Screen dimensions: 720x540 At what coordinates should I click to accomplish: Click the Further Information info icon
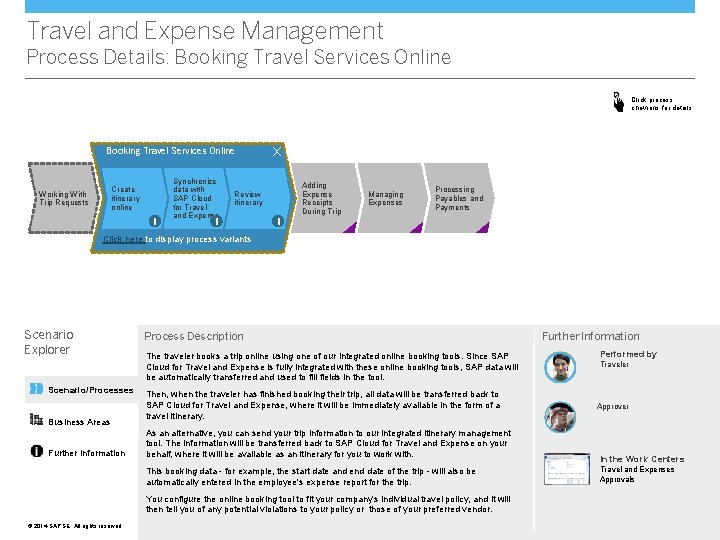click(x=37, y=451)
